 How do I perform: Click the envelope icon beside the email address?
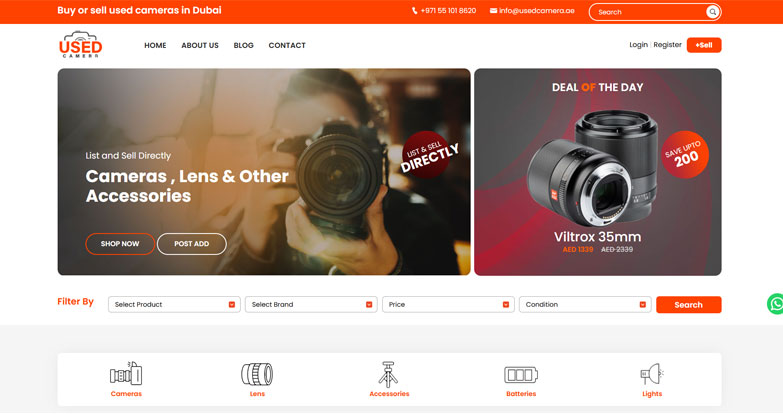pos(493,10)
